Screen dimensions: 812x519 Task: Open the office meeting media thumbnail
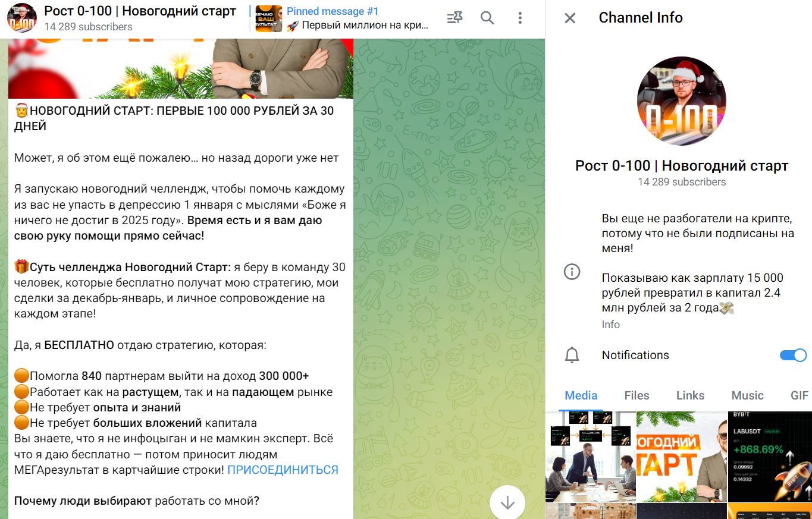[590, 457]
